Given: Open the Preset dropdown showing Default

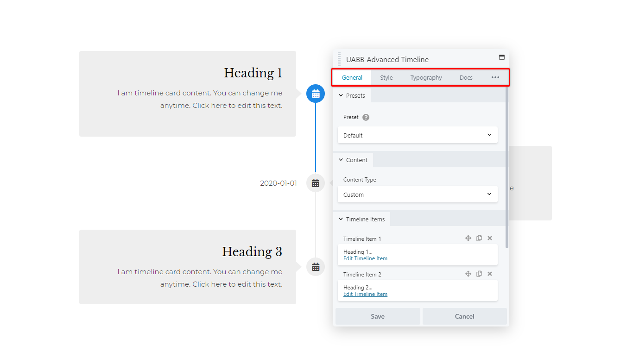Looking at the screenshot, I should (x=418, y=135).
